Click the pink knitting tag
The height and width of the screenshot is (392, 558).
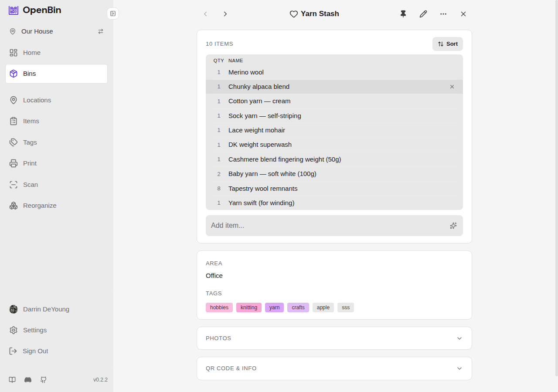(x=249, y=308)
